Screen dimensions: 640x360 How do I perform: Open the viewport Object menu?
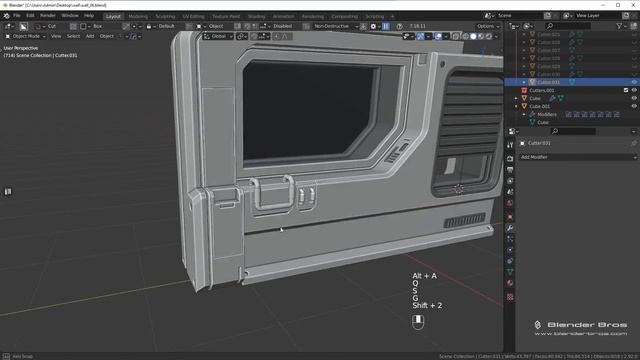pyautogui.click(x=107, y=36)
